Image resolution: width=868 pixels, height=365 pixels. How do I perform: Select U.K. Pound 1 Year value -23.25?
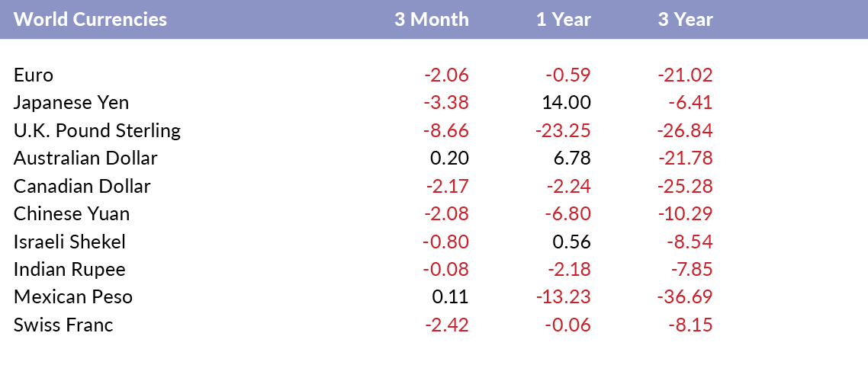(563, 130)
